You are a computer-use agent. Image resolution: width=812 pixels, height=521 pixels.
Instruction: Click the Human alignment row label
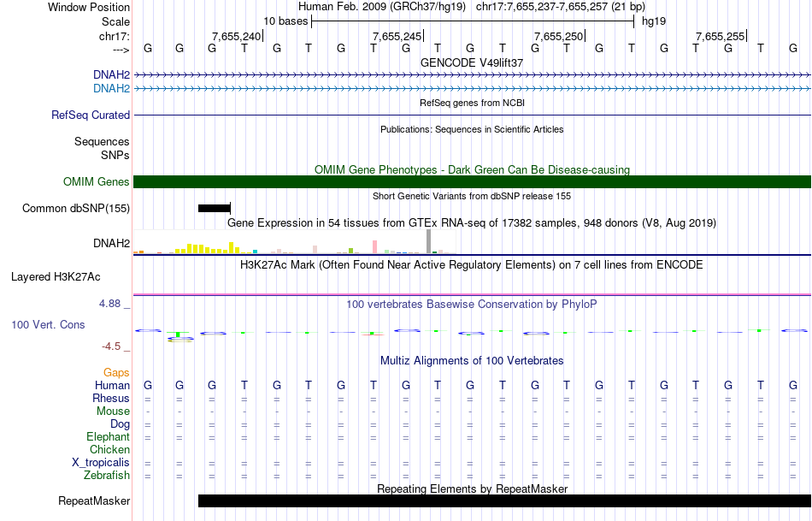click(112, 386)
